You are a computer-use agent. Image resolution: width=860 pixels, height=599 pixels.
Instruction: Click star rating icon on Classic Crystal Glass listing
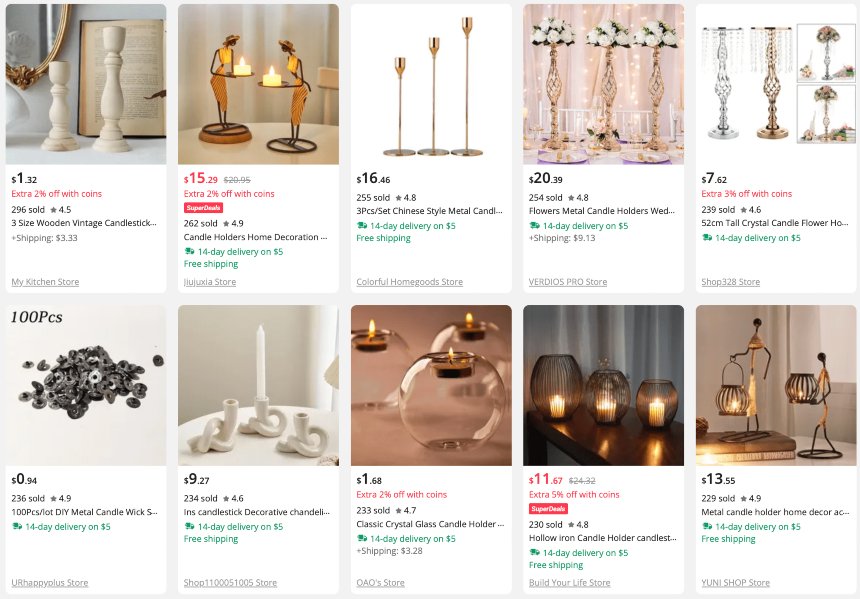tap(399, 510)
